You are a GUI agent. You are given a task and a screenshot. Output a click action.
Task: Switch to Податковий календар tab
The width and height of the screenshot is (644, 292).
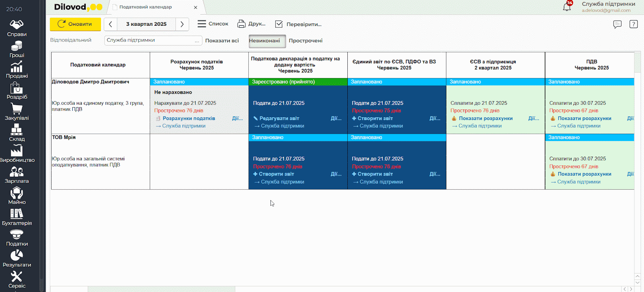click(146, 7)
